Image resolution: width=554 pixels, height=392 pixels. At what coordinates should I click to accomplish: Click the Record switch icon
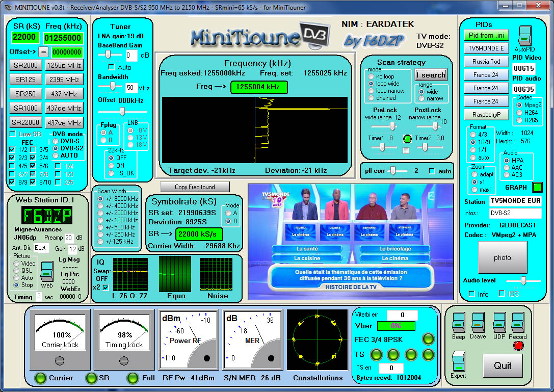point(519,323)
